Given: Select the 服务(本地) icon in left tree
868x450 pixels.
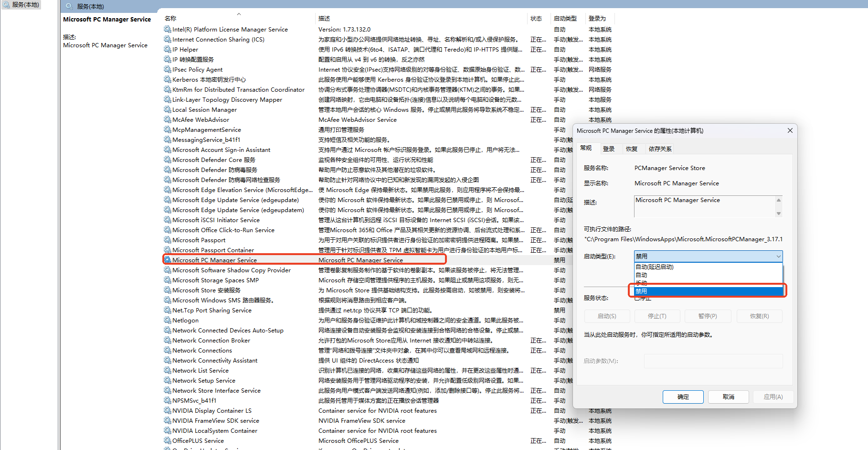Looking at the screenshot, I should [6, 5].
